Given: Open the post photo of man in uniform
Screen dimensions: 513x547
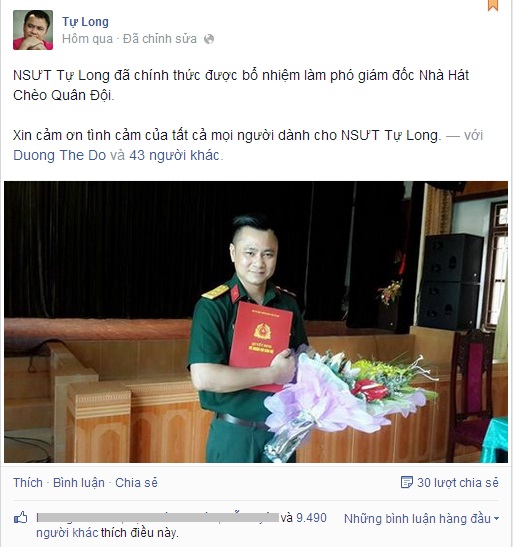Looking at the screenshot, I should (x=256, y=322).
